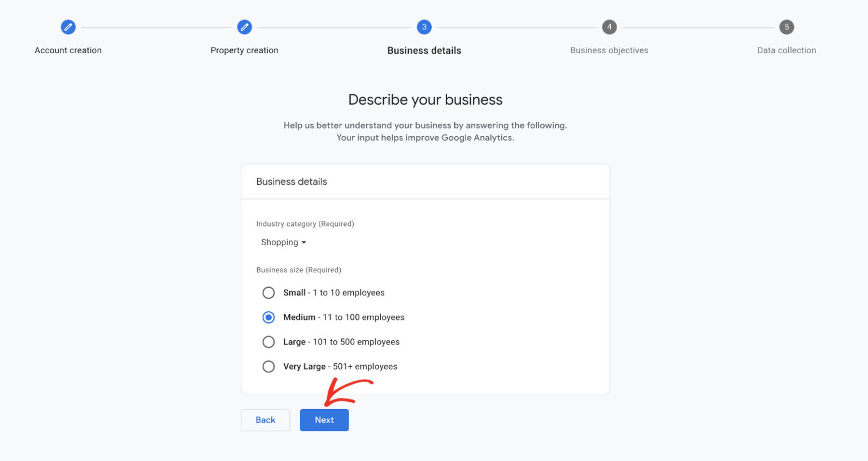Click the step 5 circle for Data collection
868x461 pixels.
[786, 27]
